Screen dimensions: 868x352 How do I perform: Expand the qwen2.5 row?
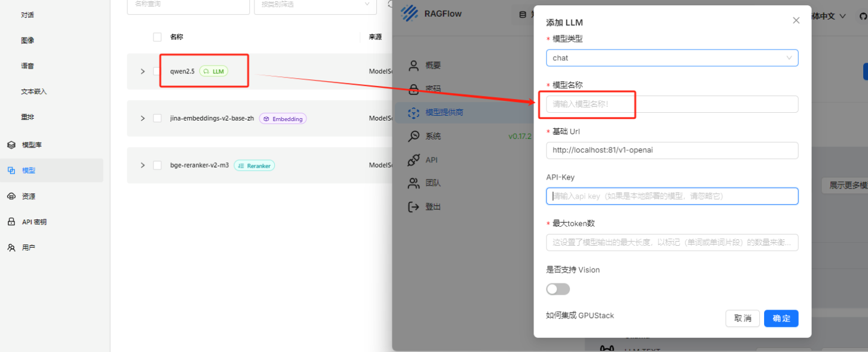coord(142,72)
